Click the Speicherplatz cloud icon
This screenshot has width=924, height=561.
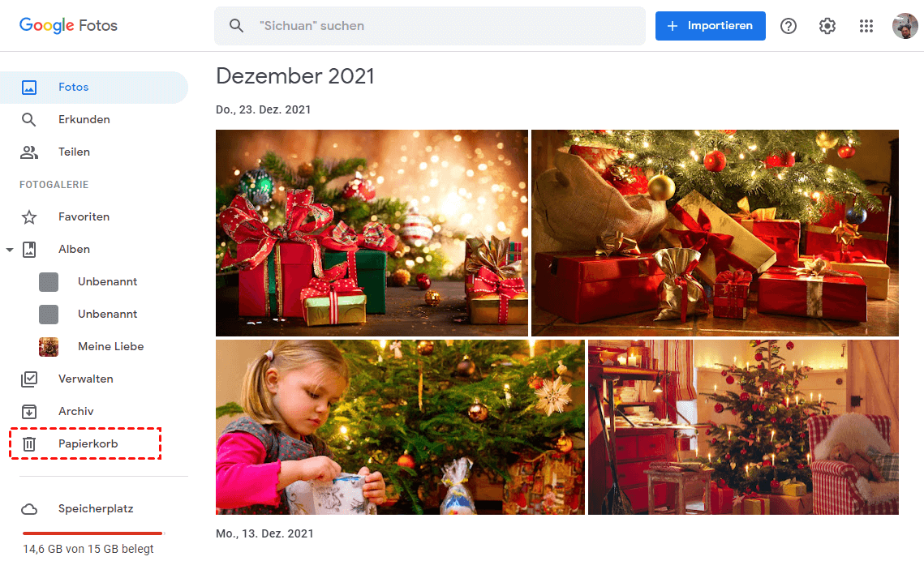coord(29,509)
